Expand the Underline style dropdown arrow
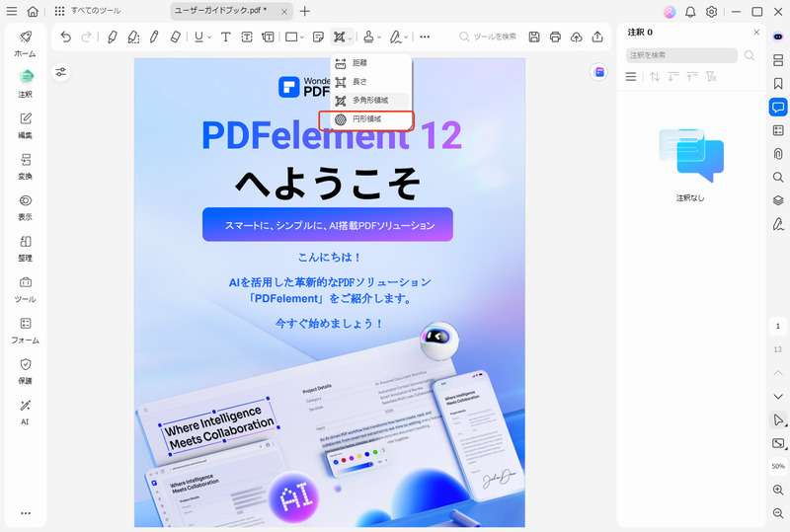The image size is (790, 532). click(209, 38)
